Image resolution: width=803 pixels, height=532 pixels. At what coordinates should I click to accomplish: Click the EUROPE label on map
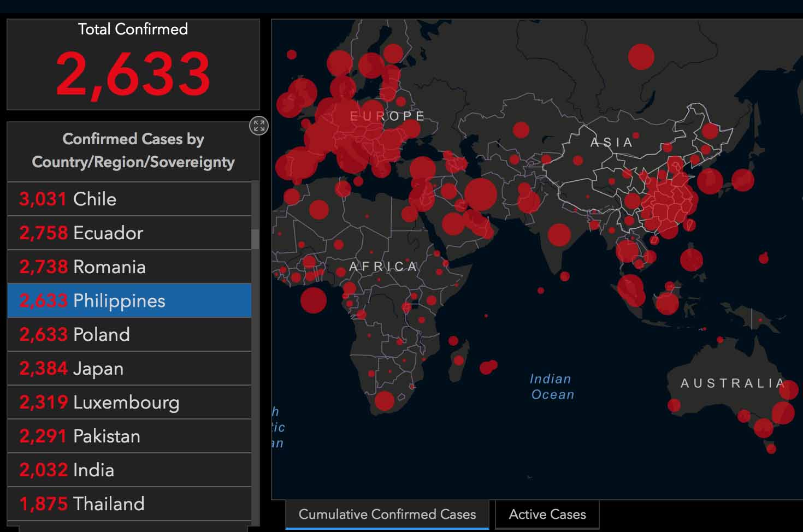point(387,116)
